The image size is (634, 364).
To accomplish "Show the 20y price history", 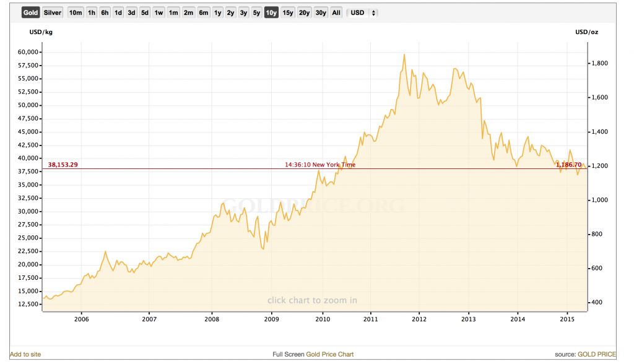I will point(304,12).
